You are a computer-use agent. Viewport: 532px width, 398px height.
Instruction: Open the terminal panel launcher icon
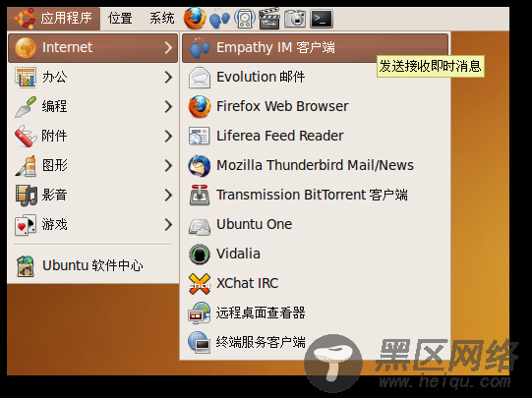pos(322,19)
